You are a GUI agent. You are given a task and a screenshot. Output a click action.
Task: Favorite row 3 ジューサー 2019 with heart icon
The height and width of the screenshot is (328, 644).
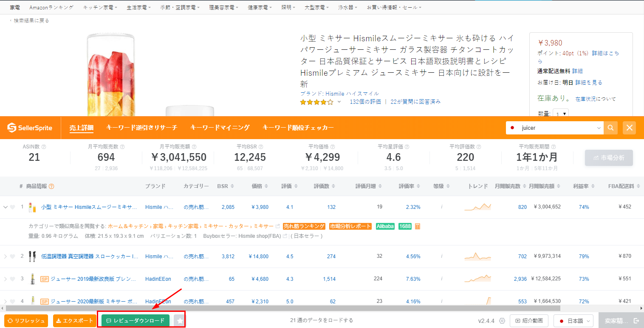(x=13, y=279)
